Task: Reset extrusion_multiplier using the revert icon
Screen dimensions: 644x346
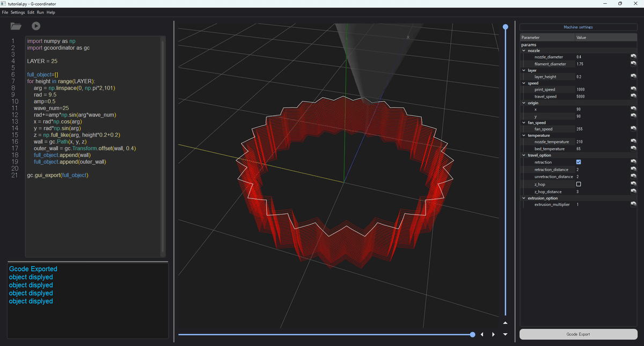Action: click(633, 204)
